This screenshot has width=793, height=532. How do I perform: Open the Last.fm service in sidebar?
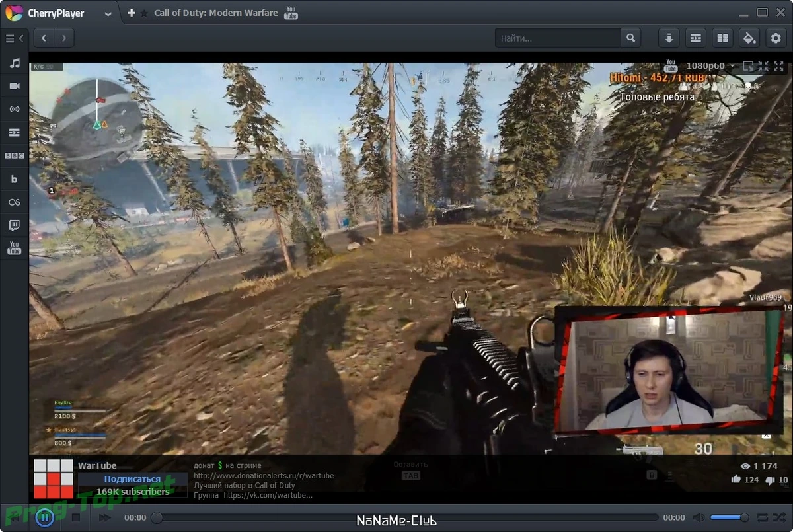click(14, 202)
